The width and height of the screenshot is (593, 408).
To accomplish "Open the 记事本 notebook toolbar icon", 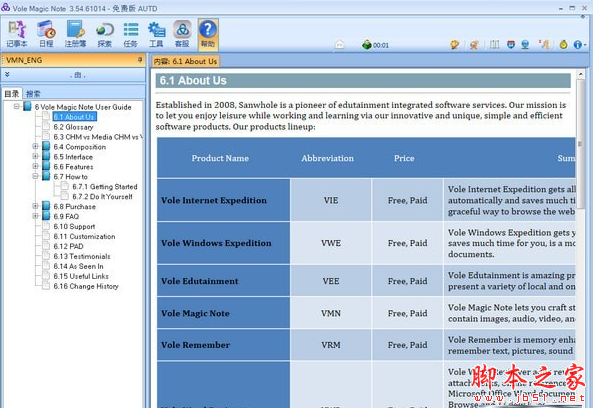I will coord(17,34).
